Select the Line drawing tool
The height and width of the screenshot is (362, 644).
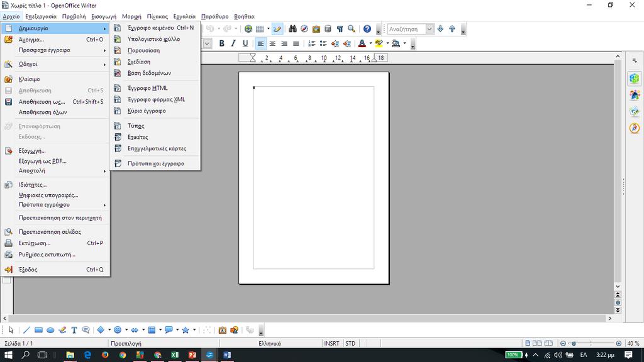26,330
